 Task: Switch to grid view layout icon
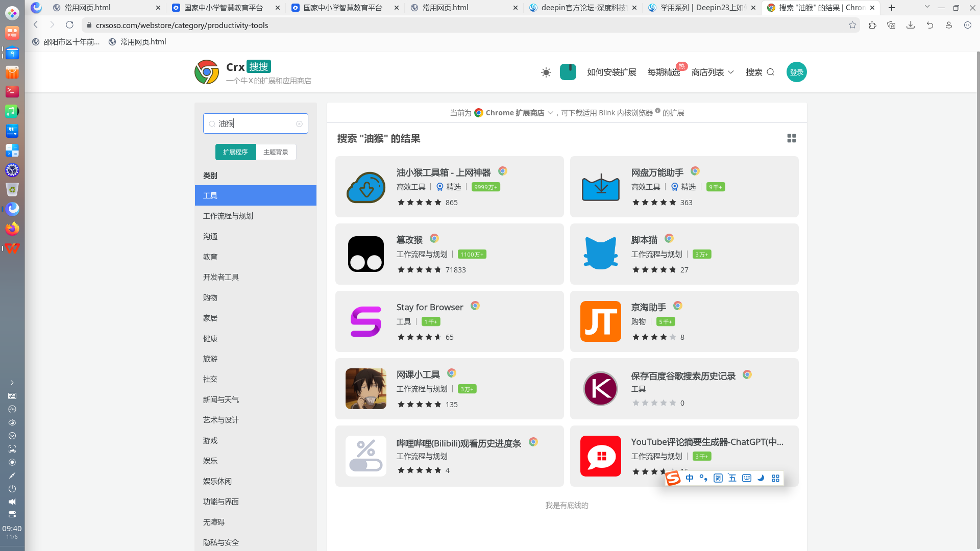point(792,138)
